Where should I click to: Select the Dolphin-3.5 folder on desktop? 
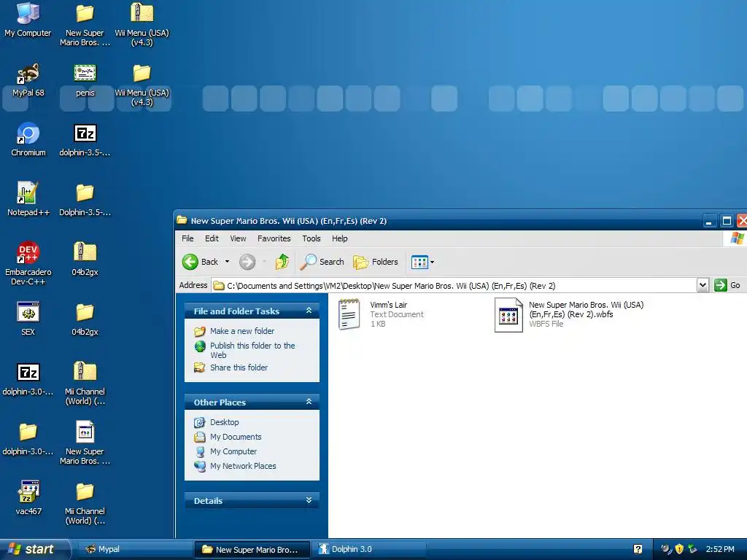click(85, 192)
